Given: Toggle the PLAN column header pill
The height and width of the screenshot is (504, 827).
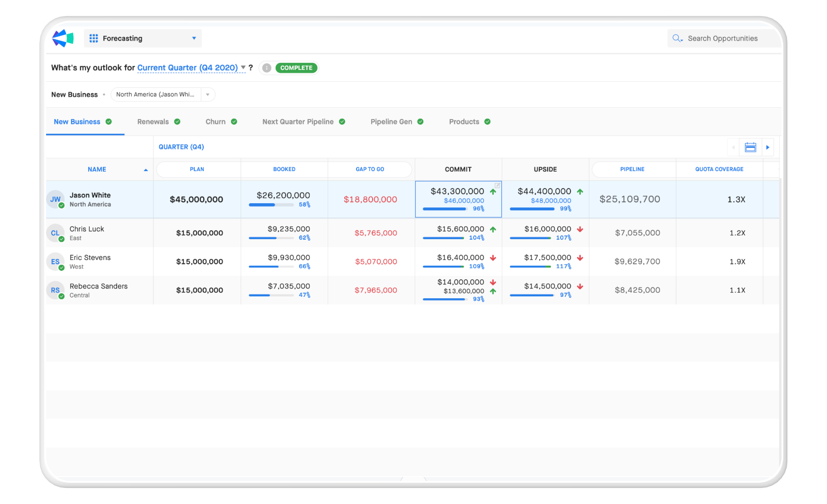Looking at the screenshot, I should point(197,169).
